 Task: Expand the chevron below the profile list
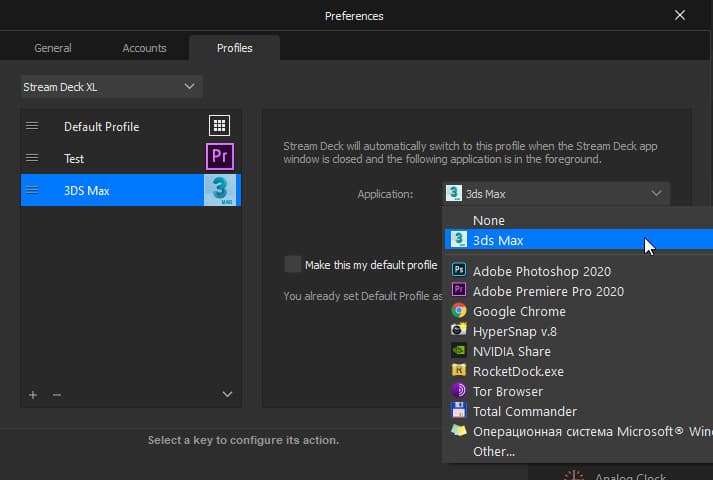point(227,395)
